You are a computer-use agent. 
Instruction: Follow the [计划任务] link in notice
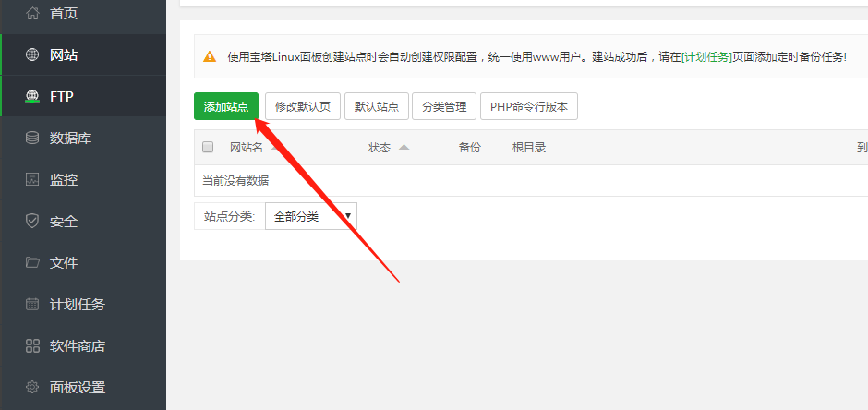point(706,56)
